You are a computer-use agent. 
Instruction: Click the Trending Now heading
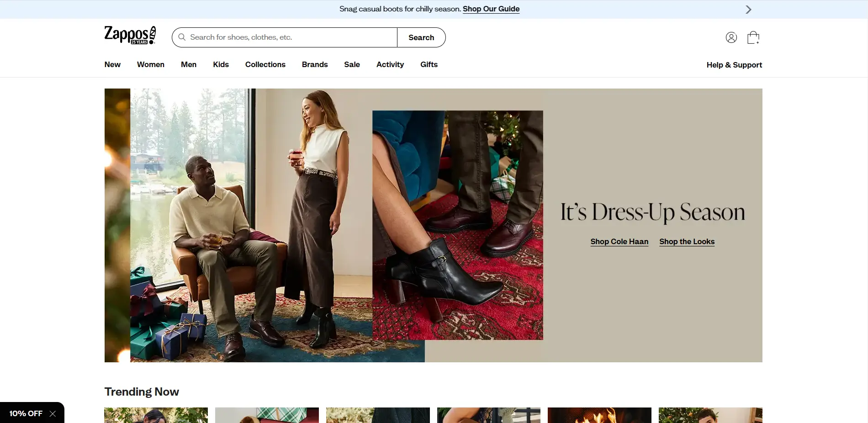point(142,392)
